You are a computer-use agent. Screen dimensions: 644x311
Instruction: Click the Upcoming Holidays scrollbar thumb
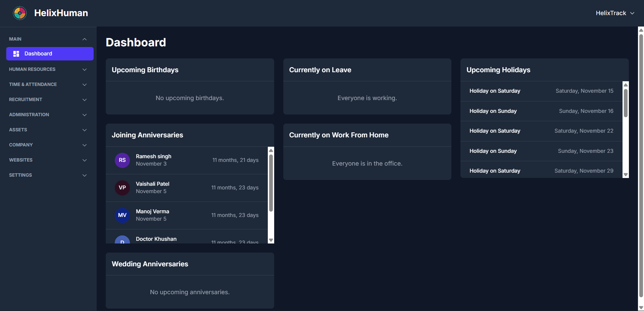pyautogui.click(x=626, y=103)
